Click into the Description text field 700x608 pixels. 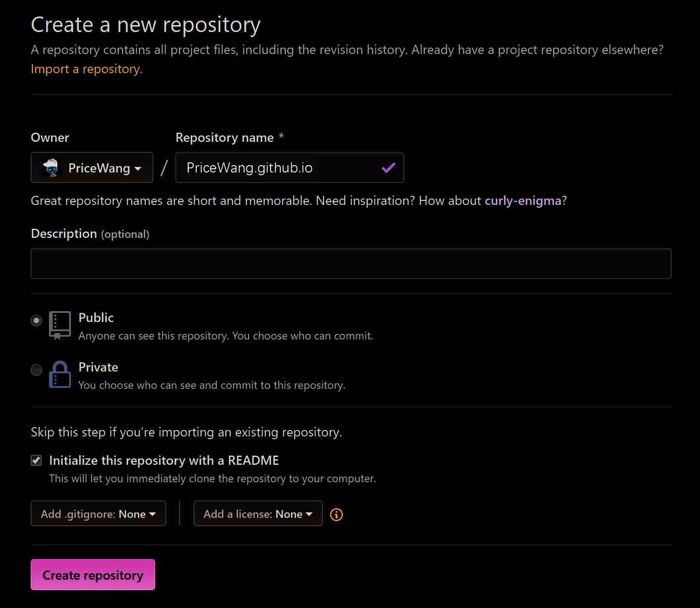[351, 264]
